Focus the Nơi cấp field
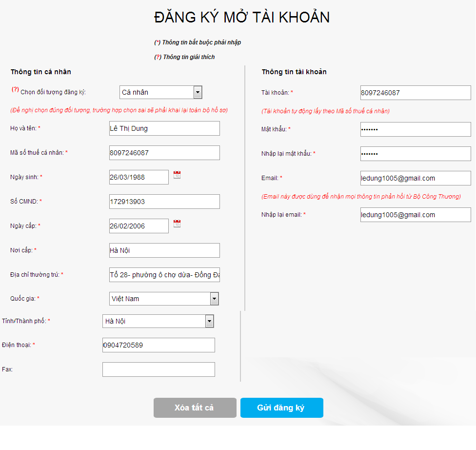476x450 pixels. [164, 250]
